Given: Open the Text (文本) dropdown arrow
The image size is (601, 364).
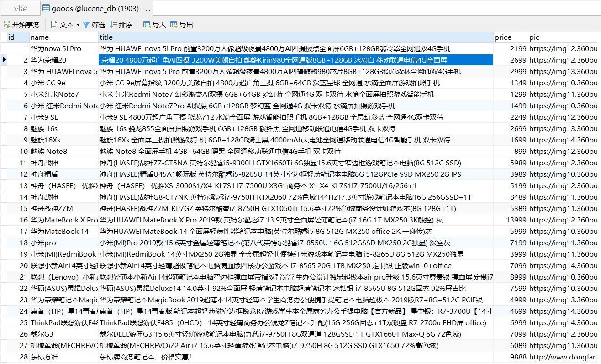Looking at the screenshot, I should coord(78,25).
